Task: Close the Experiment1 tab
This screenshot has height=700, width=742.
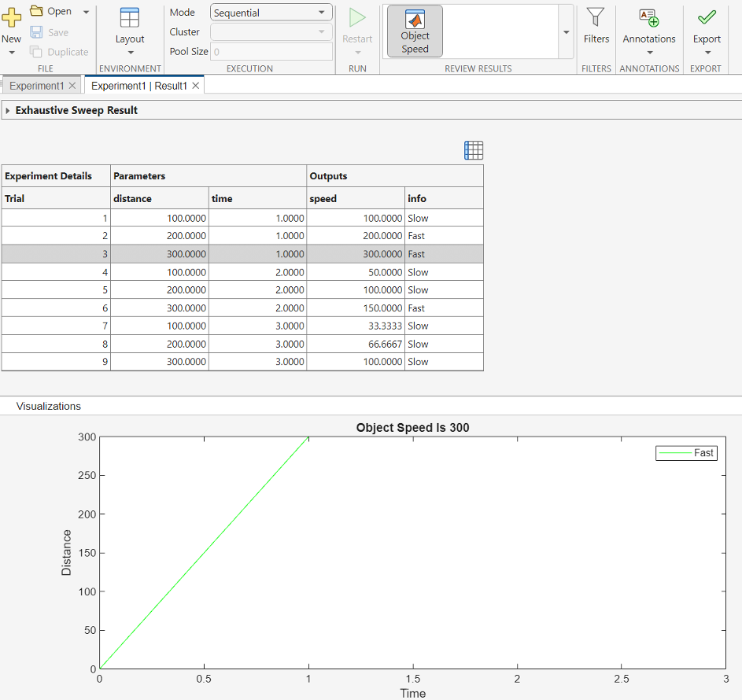Action: 72,86
